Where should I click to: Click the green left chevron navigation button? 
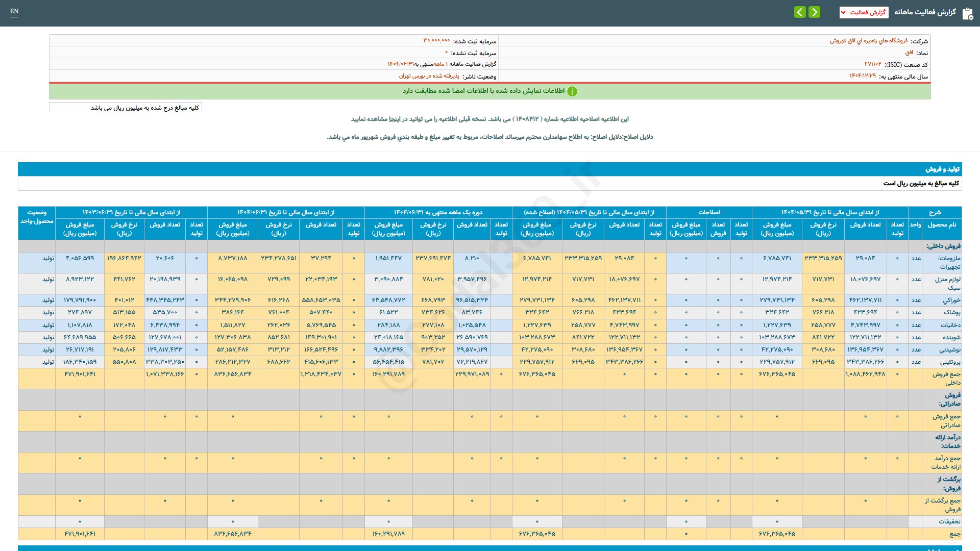[800, 12]
